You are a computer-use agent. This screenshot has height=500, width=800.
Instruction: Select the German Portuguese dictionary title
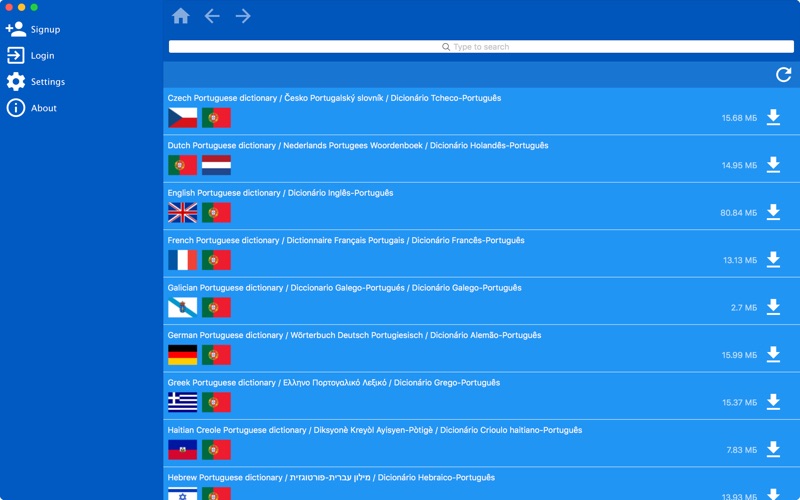coord(354,335)
